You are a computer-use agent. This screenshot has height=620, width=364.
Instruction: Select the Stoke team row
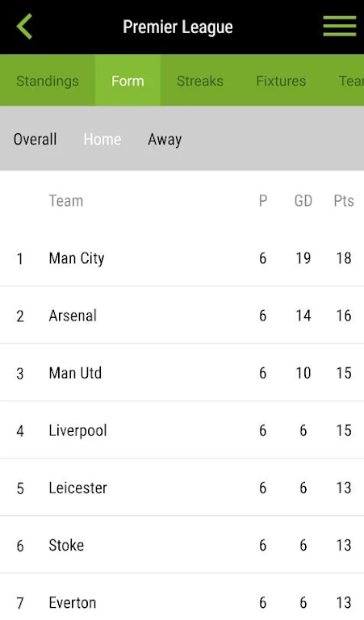[x=182, y=544]
